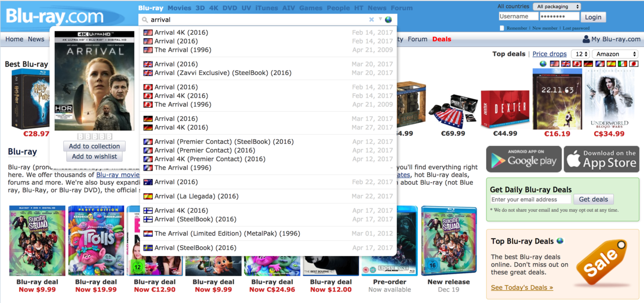Open the Arrival 4K Ultra HD cover thumbnail
Image resolution: width=644 pixels, height=303 pixels.
point(95,81)
